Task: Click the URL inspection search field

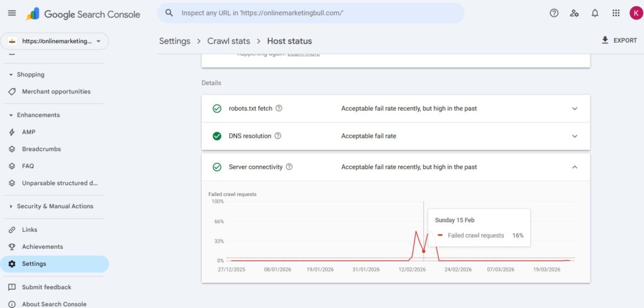Action: (311, 13)
